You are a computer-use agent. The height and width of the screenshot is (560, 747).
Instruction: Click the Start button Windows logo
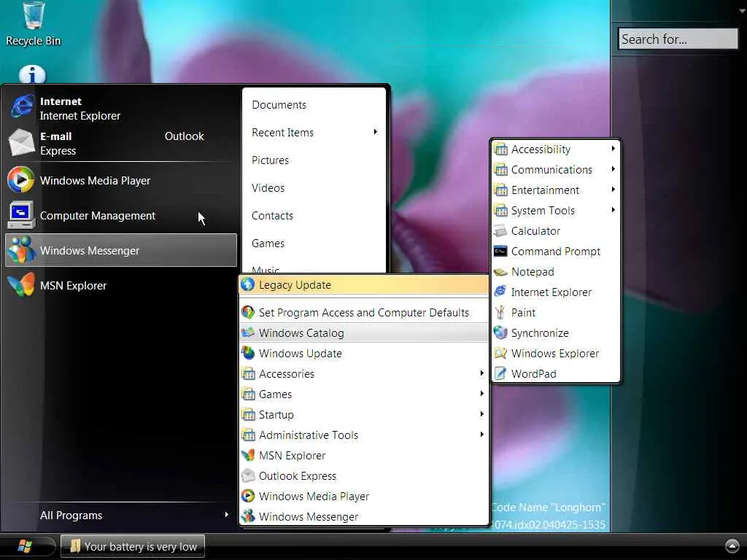25,546
